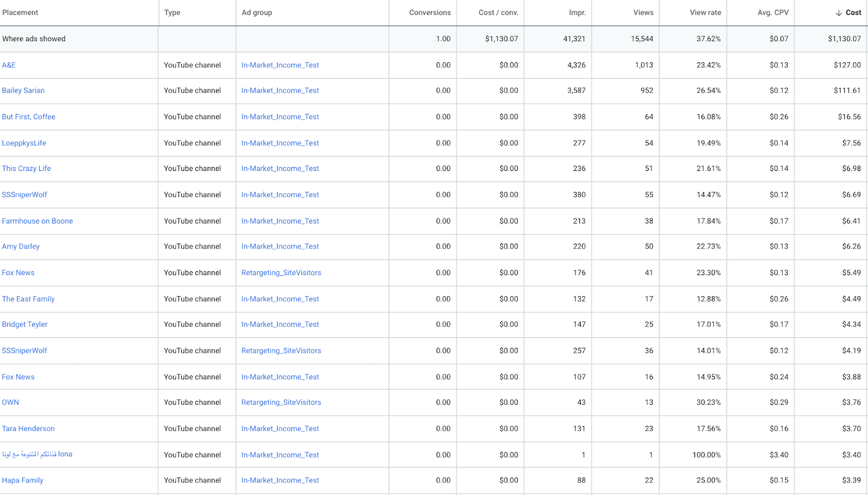Image resolution: width=868 pixels, height=495 pixels.
Task: Open the Amy Darley placement link
Action: click(x=21, y=246)
